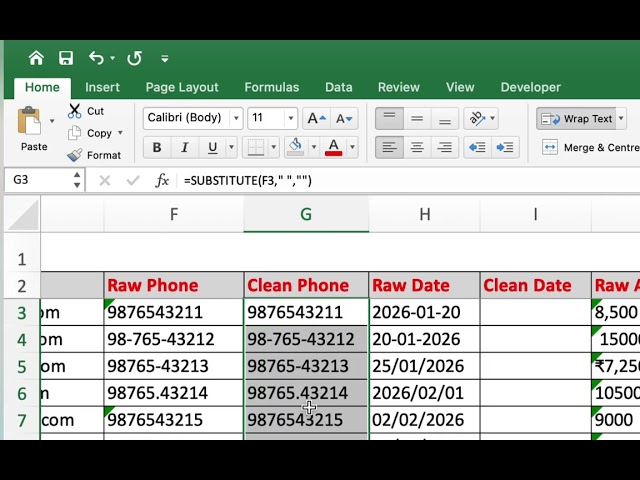Viewport: 640px width, 480px height.
Task: Open the Borders options dropdown arrow
Action: [274, 147]
